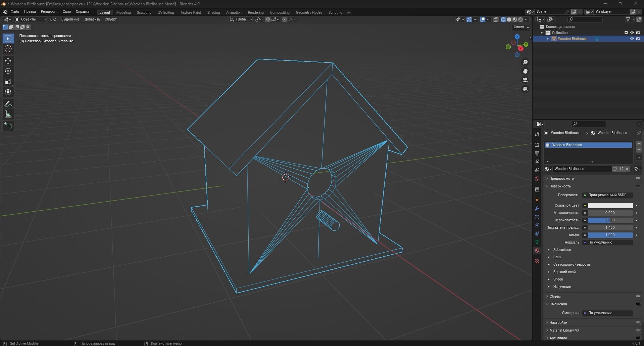This screenshot has height=346, width=644.
Task: Switch to the UV Editing workspace tab
Action: click(166, 12)
